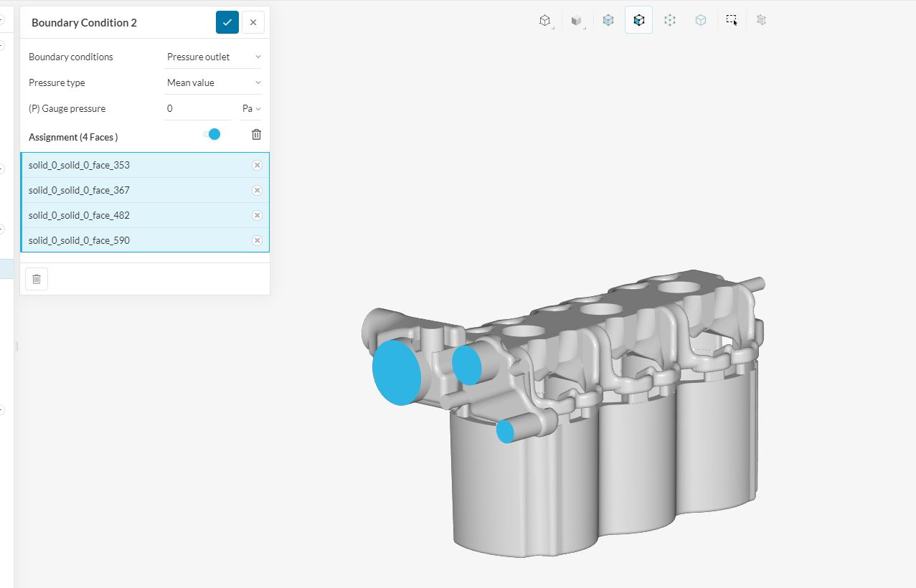Expand the Pressure type dropdown

(x=214, y=82)
